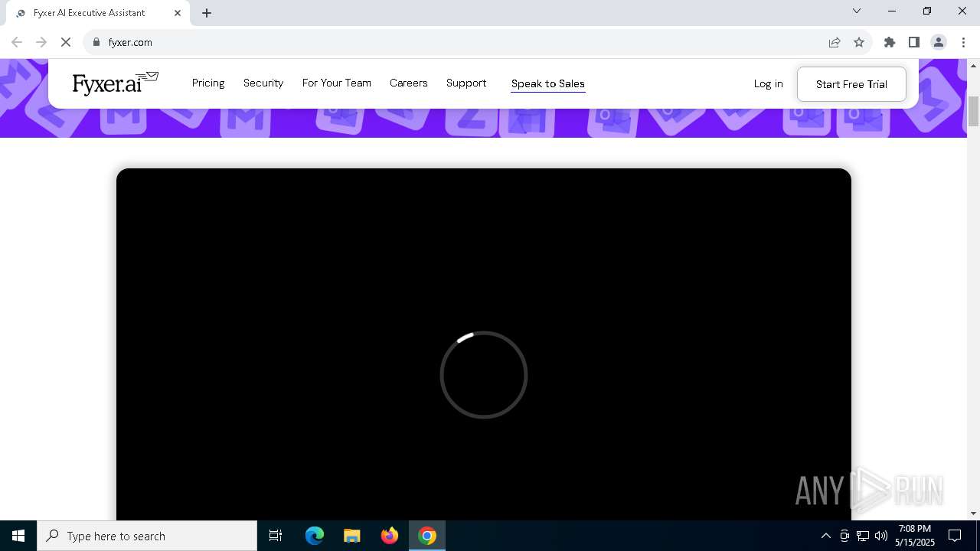Image resolution: width=980 pixels, height=551 pixels.
Task: Open the Chrome three-dot menu
Action: 963,42
